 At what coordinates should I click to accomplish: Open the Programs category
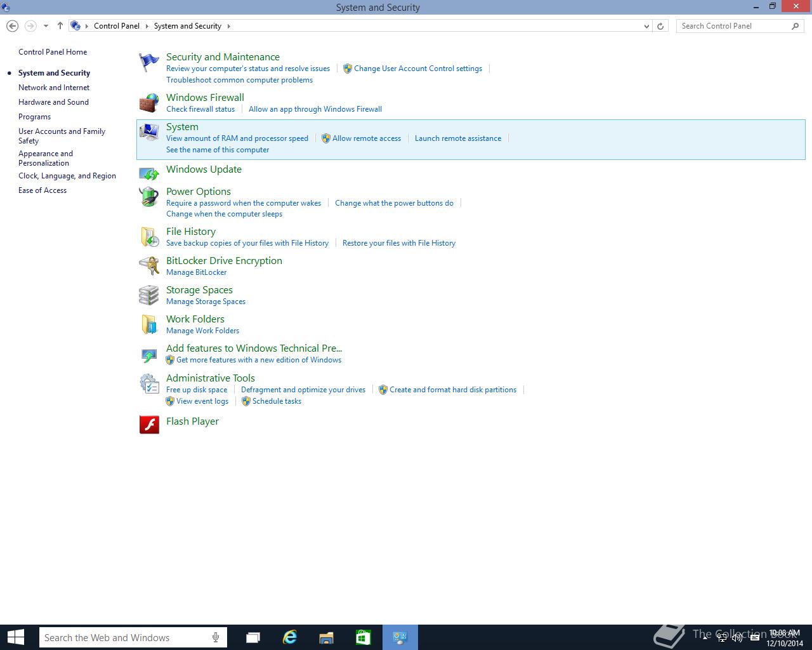34,117
